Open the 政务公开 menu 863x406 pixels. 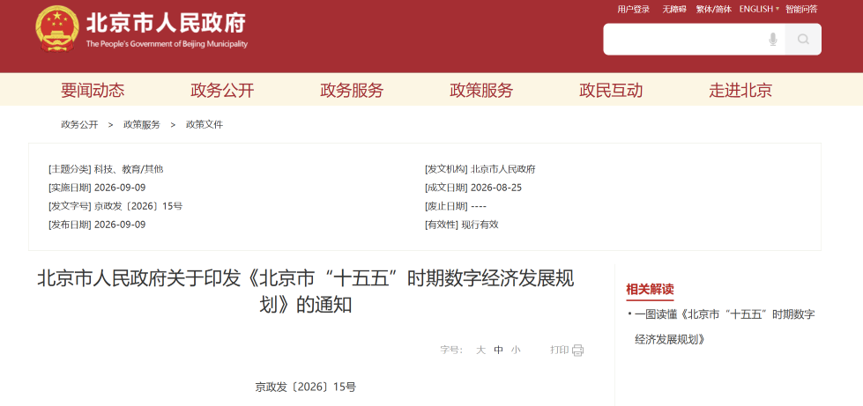(222, 90)
